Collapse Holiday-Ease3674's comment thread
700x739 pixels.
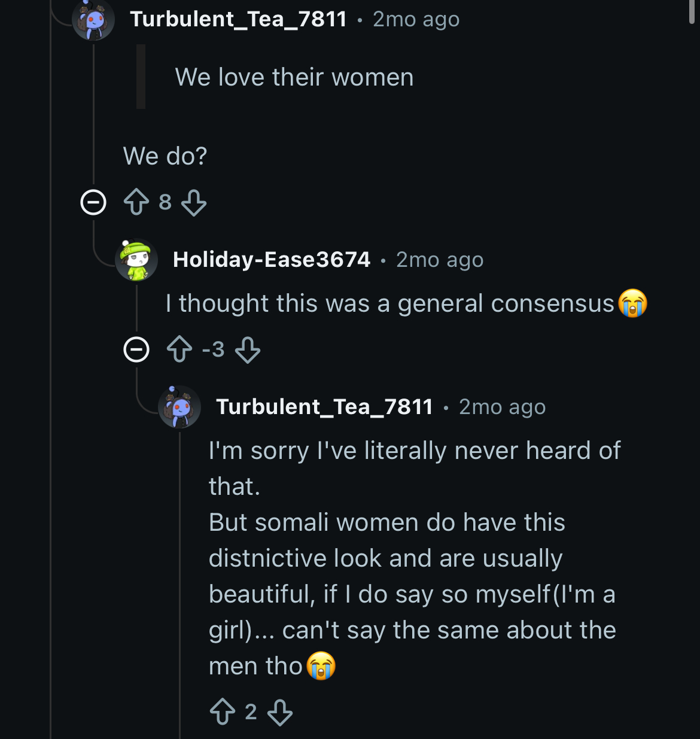coord(136,349)
